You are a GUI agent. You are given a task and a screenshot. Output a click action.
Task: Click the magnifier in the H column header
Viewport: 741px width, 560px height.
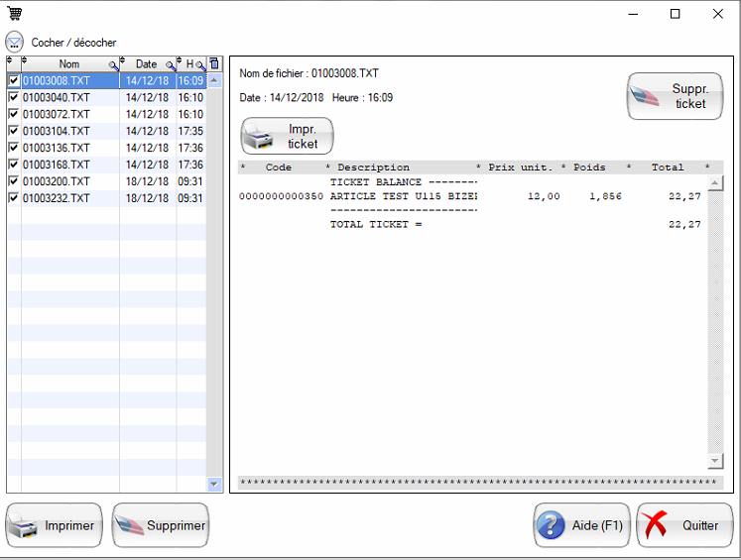tap(201, 65)
